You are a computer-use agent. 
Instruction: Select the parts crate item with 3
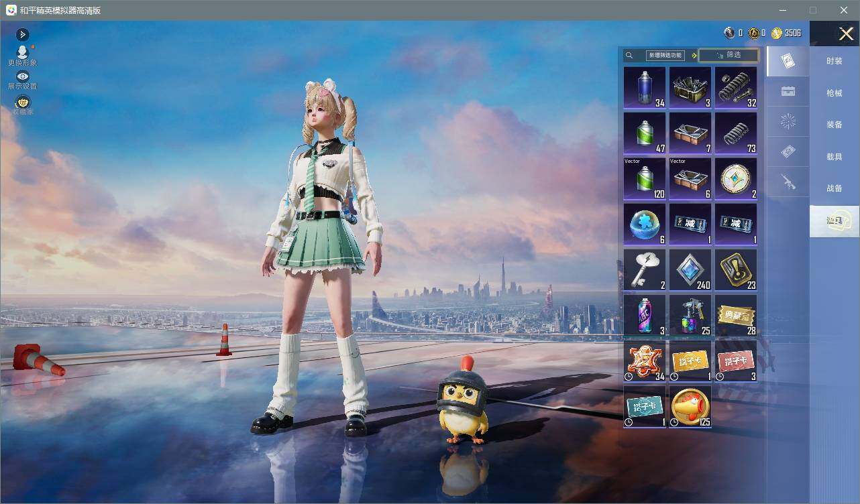[690, 88]
